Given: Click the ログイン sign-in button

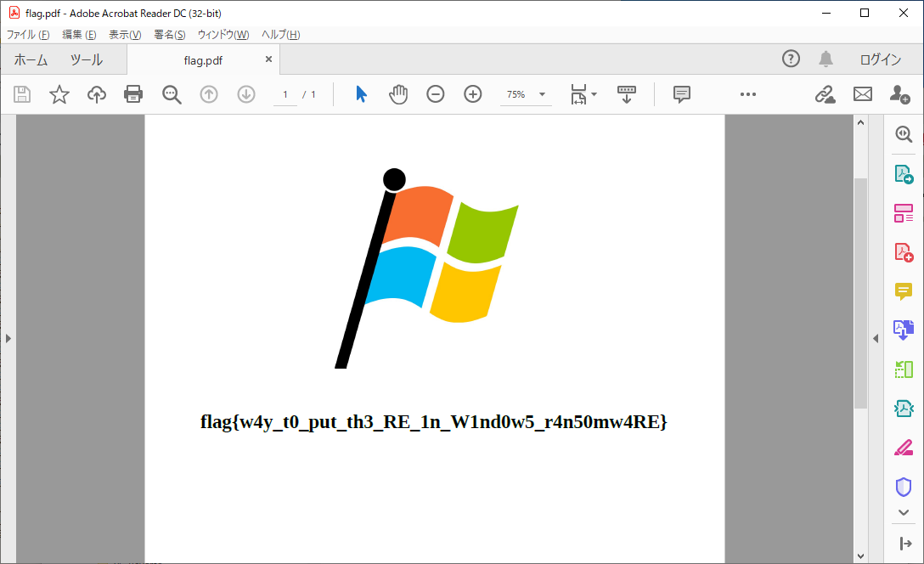Looking at the screenshot, I should click(880, 59).
